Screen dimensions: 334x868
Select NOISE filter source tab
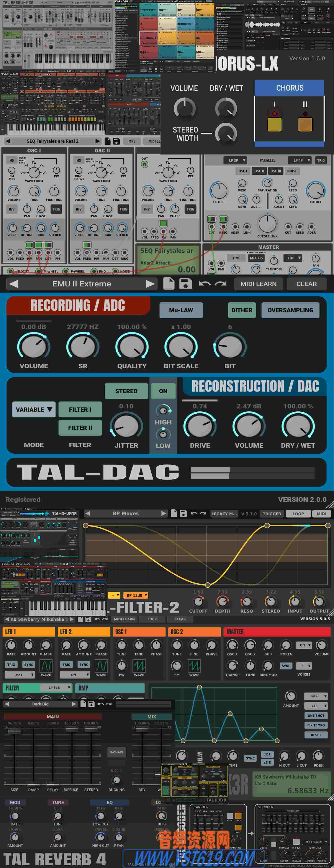pyautogui.click(x=292, y=171)
